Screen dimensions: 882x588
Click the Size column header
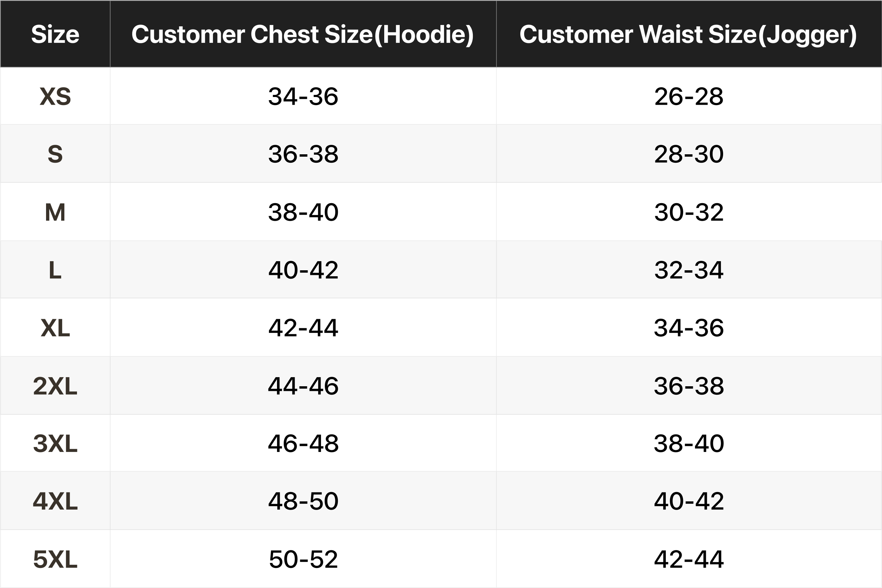[55, 34]
